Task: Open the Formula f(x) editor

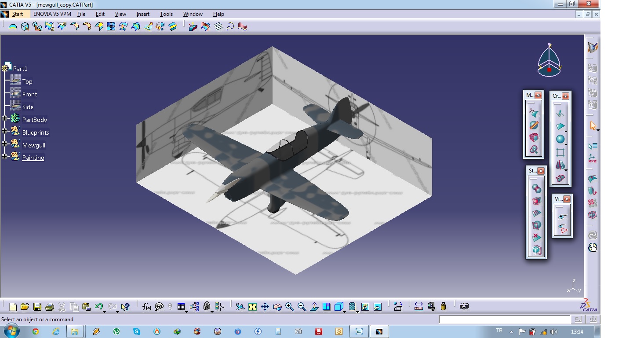Action: (x=147, y=307)
